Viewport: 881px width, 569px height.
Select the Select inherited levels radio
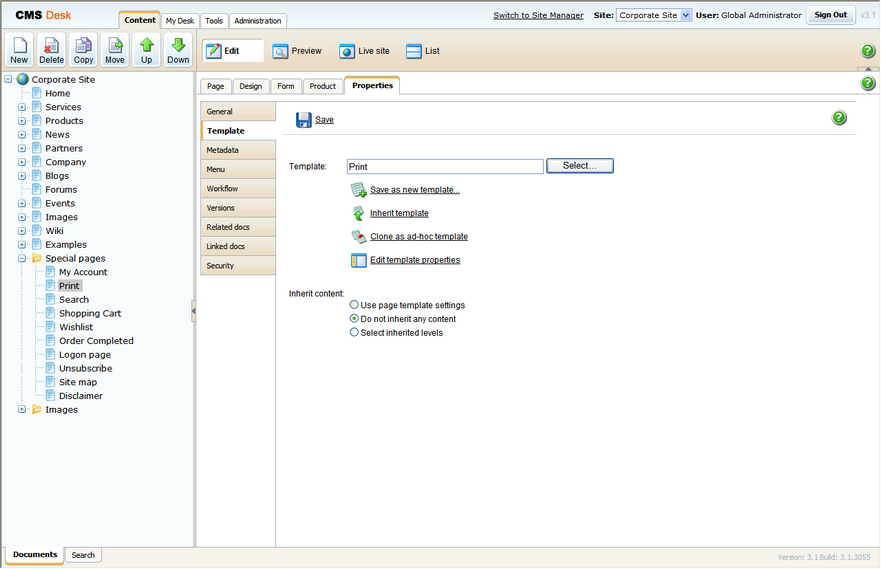[x=354, y=332]
